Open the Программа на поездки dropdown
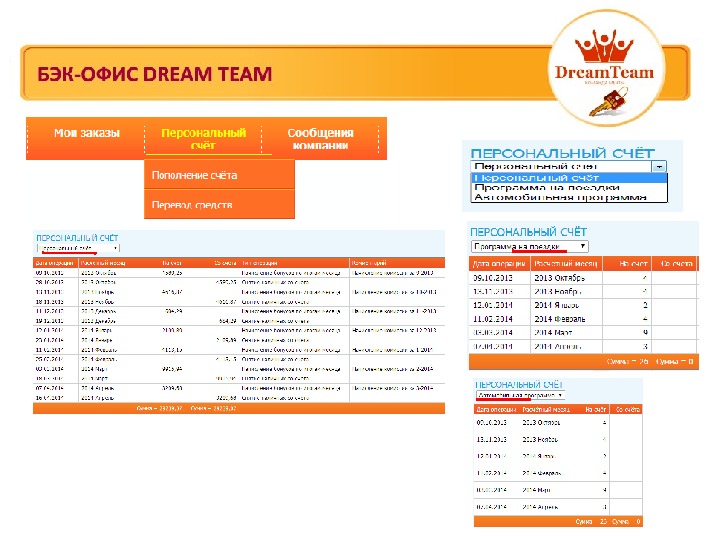The image size is (720, 540). (x=529, y=247)
